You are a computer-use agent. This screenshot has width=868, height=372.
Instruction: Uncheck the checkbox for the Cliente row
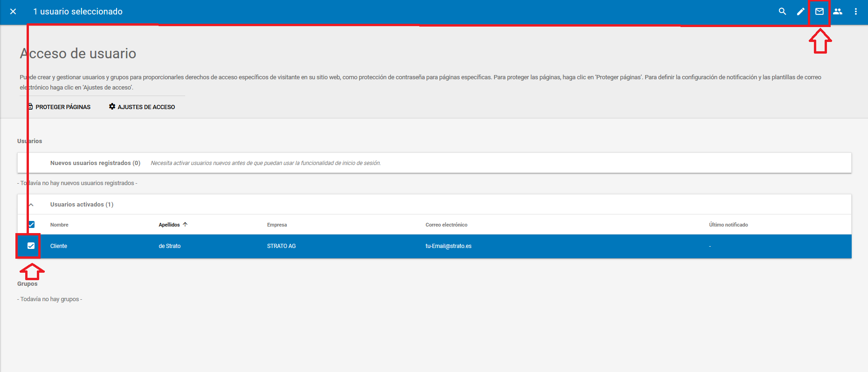point(31,246)
